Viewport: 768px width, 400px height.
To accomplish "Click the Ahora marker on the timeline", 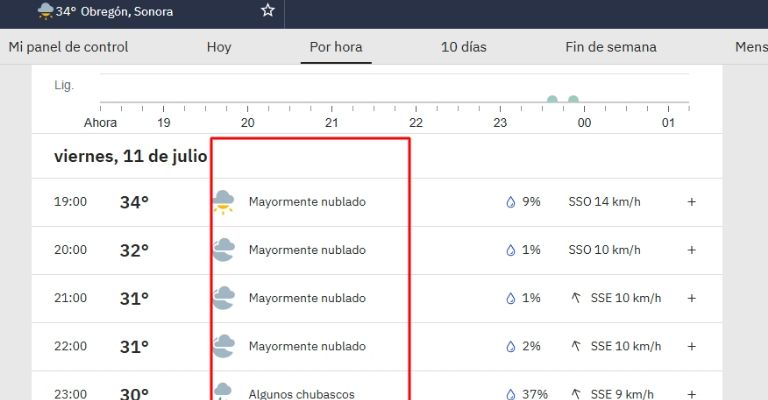I will pos(100,122).
